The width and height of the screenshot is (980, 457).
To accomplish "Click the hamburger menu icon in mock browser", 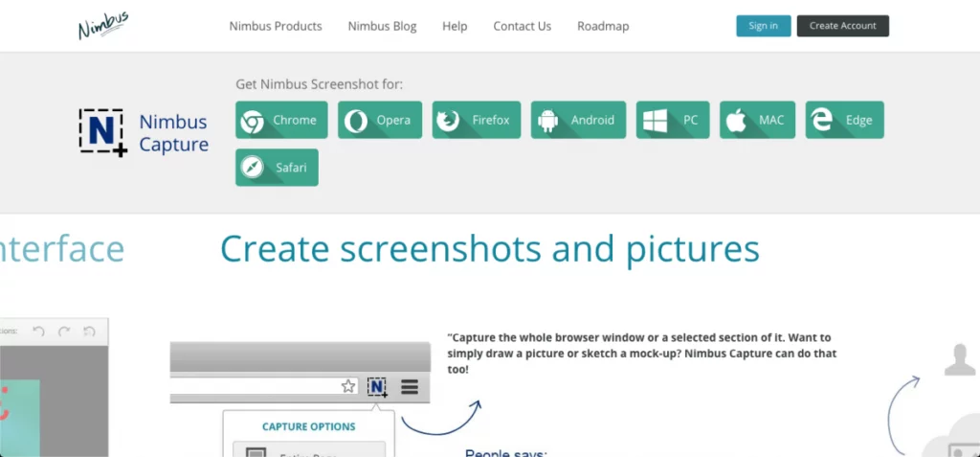I will [x=410, y=387].
